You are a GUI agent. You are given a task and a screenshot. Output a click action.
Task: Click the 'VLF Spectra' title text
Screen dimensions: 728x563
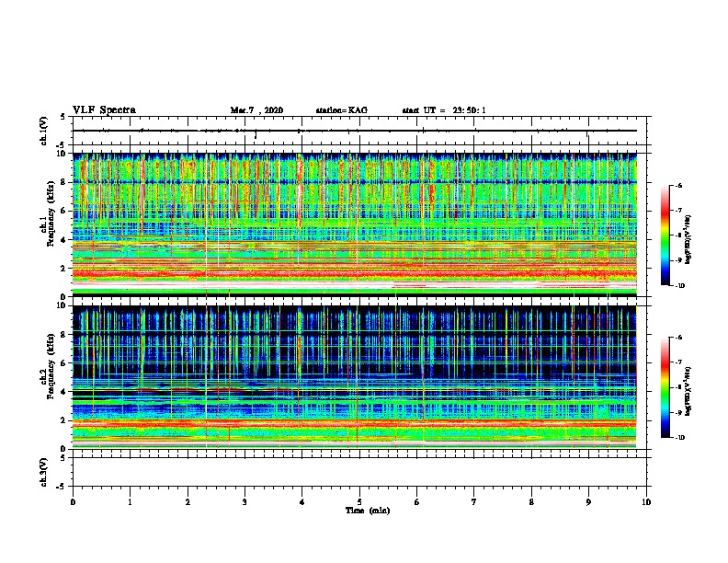coord(104,110)
